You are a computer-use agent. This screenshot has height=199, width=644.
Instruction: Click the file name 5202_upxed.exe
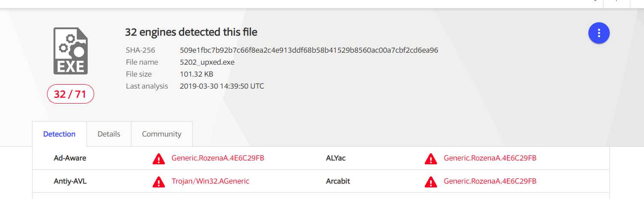coord(207,62)
